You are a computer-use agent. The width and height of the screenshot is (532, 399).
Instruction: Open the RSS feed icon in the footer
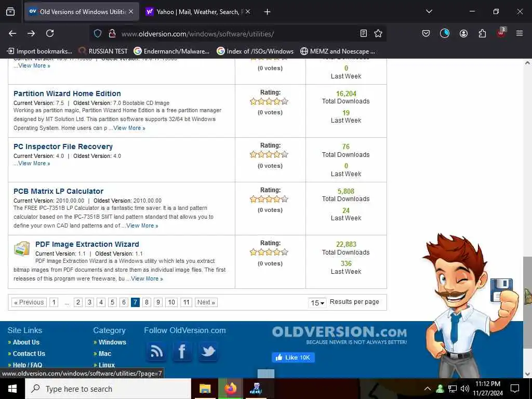coord(156,352)
